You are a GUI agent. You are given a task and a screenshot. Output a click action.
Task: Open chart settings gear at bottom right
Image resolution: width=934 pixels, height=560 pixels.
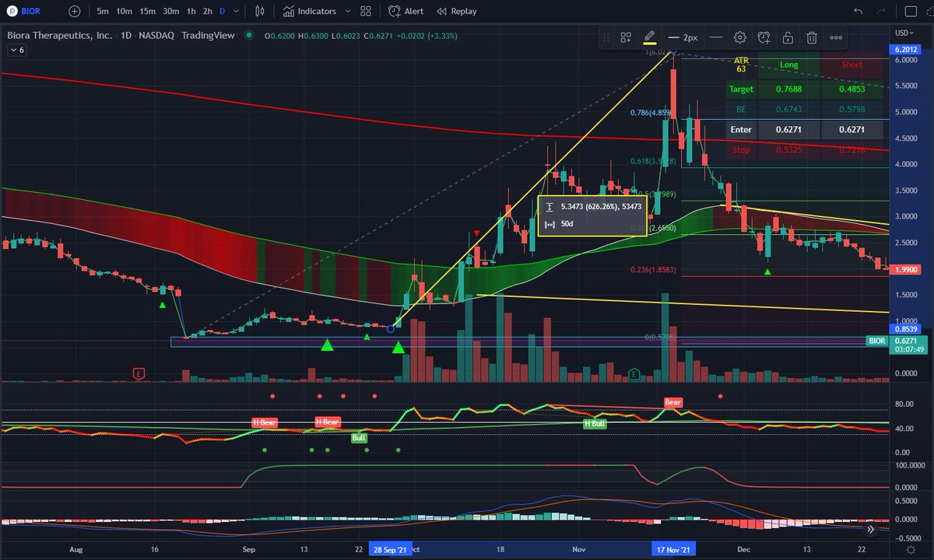912,549
